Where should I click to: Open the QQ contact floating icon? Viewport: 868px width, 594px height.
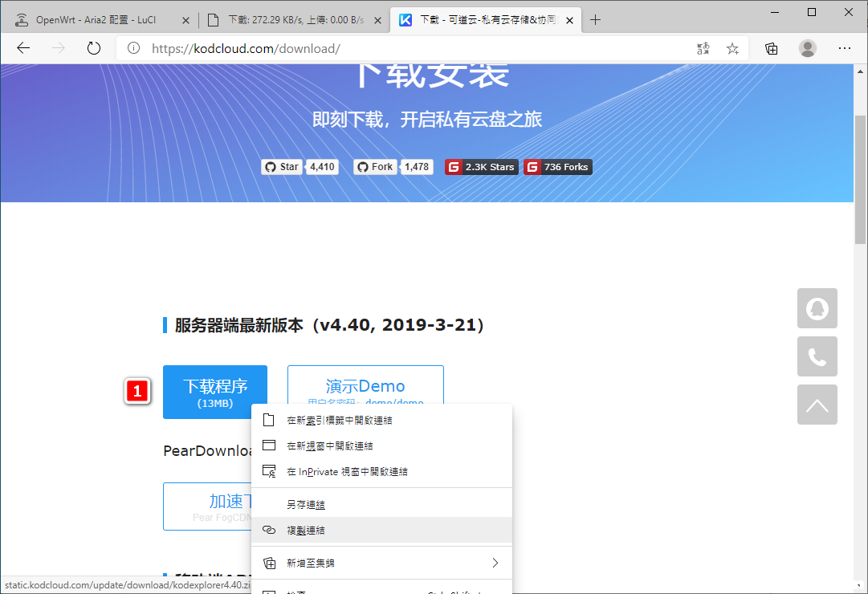coord(817,308)
